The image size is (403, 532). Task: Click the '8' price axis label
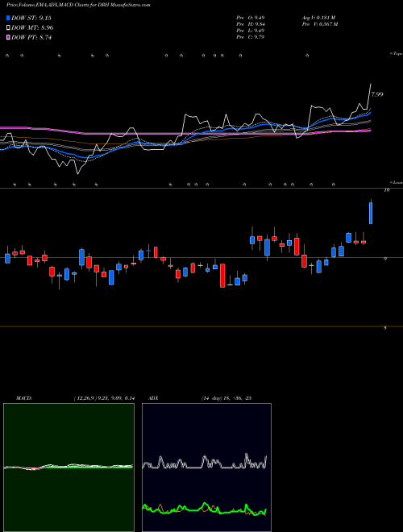point(385,328)
